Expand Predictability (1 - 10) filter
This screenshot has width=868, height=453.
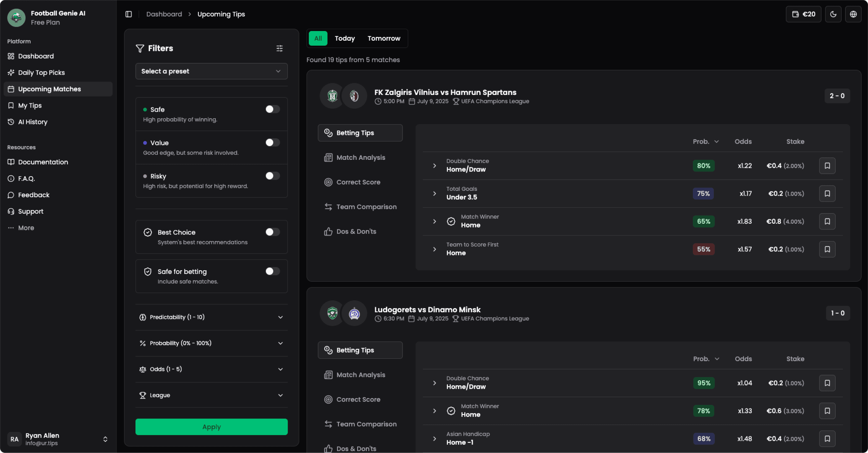point(211,317)
